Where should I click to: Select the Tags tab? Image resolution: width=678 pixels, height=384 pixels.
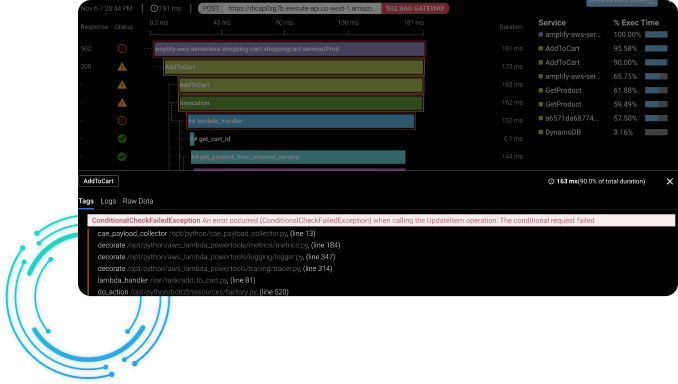pos(86,201)
